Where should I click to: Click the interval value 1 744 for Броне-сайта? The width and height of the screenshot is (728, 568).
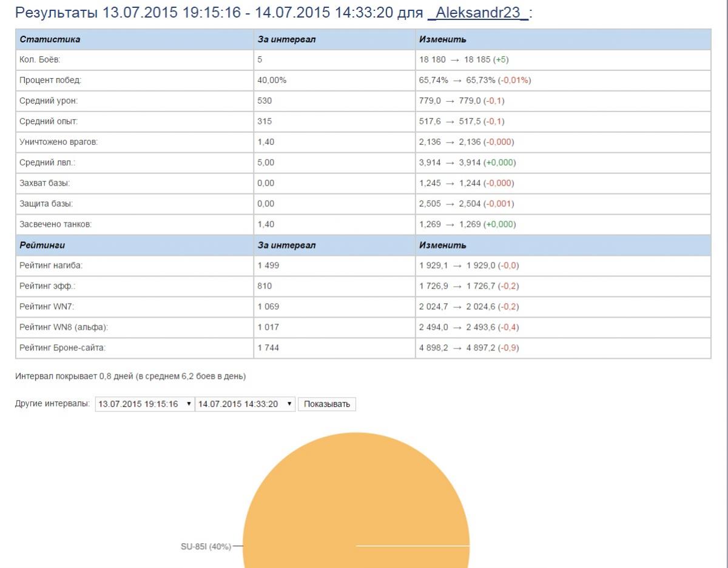pos(268,348)
